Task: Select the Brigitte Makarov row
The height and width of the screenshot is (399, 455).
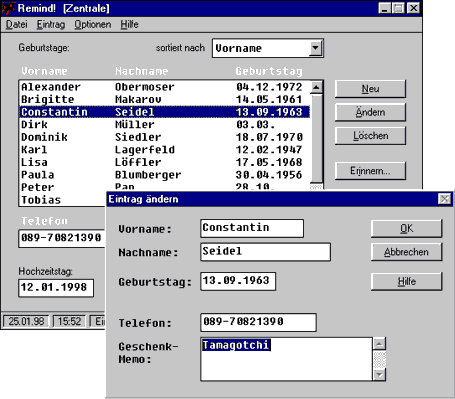Action: pyautogui.click(x=165, y=99)
